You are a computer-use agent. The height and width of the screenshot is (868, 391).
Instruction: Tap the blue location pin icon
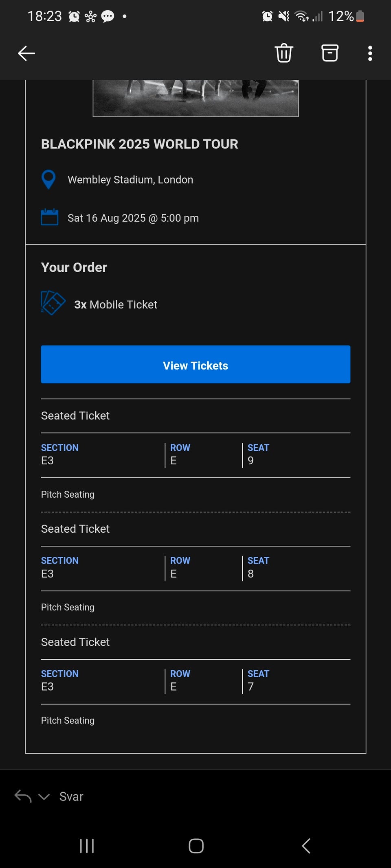coord(48,179)
